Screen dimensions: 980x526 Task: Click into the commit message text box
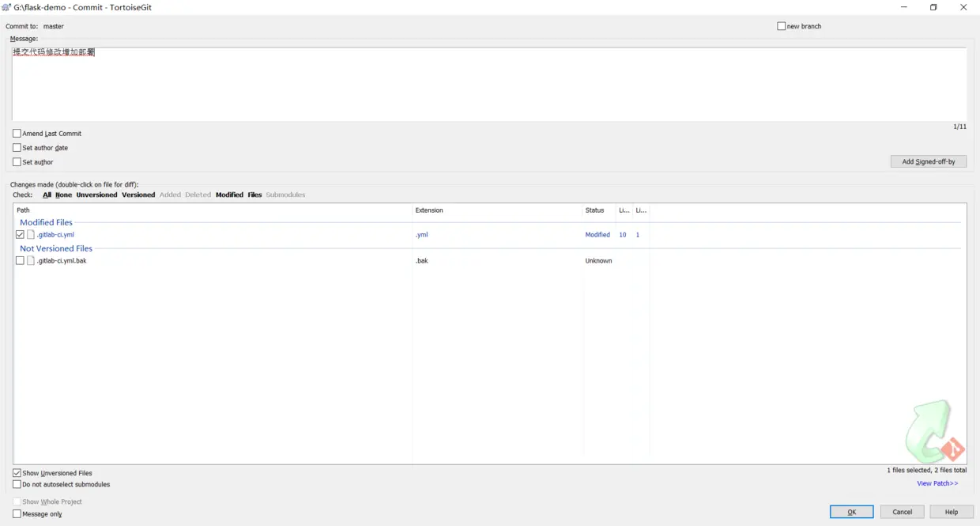coord(489,84)
